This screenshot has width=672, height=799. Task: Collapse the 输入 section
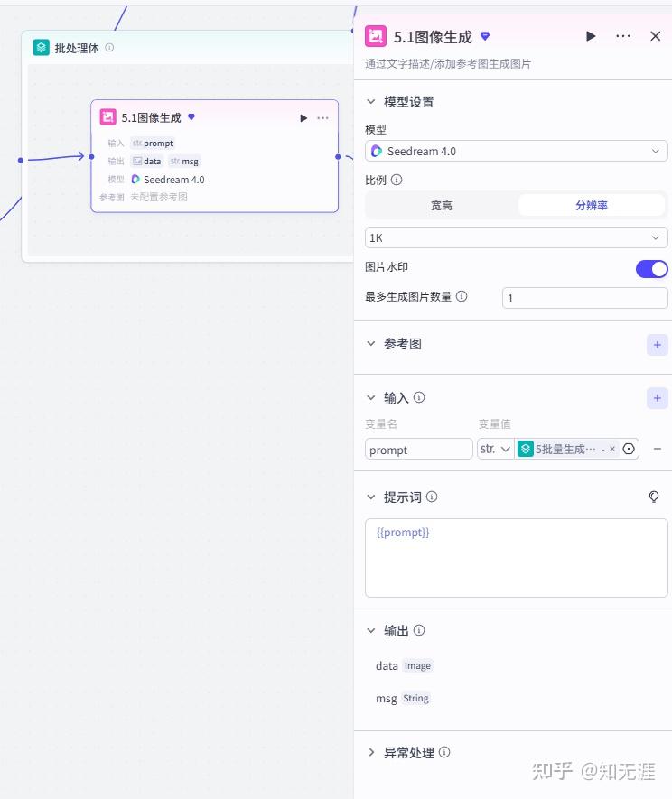(371, 397)
